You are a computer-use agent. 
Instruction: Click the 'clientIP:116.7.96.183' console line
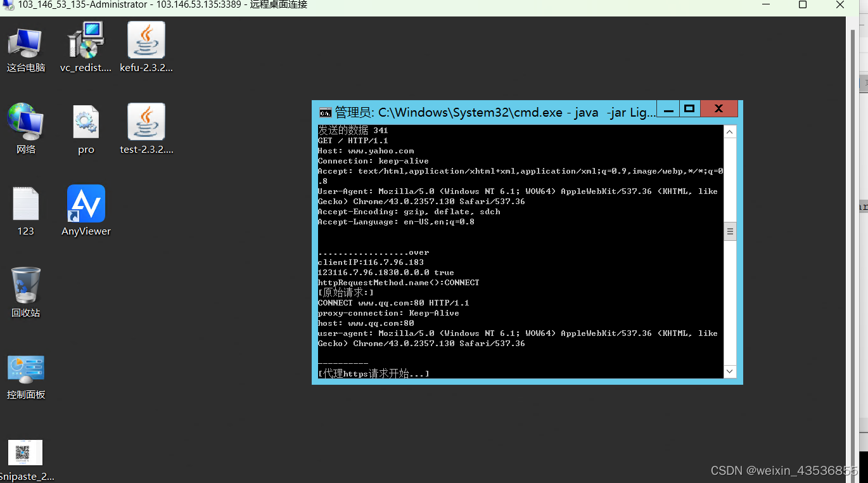(x=371, y=262)
